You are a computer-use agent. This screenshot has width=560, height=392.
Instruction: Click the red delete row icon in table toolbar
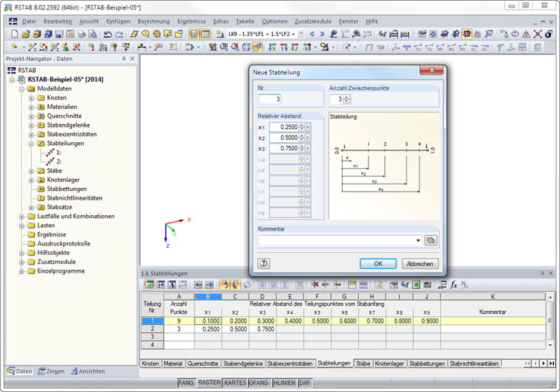(315, 285)
